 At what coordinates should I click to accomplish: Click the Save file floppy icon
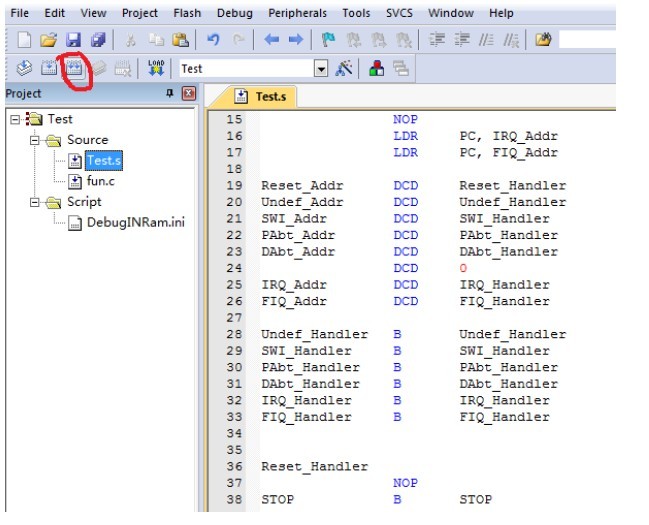pos(73,40)
